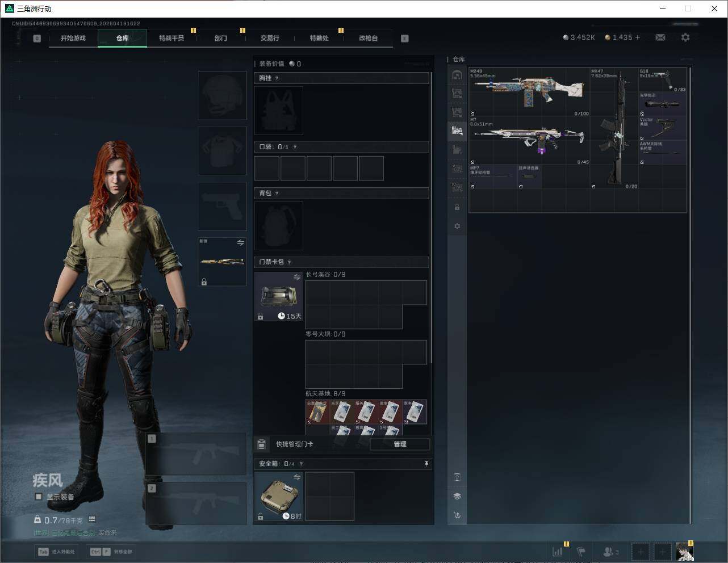Show the 胸挂 help tooltip icon
Image resolution: width=728 pixels, height=563 pixels.
277,78
